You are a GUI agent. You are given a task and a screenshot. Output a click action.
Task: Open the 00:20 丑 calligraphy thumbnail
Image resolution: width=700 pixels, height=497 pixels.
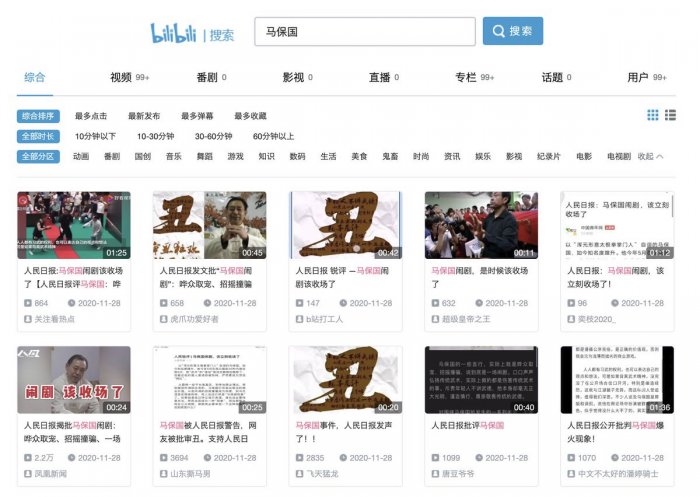tap(346, 380)
